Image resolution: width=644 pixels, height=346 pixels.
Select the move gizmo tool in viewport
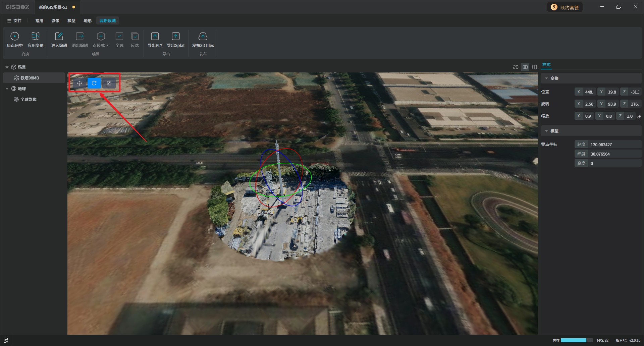[x=79, y=83]
